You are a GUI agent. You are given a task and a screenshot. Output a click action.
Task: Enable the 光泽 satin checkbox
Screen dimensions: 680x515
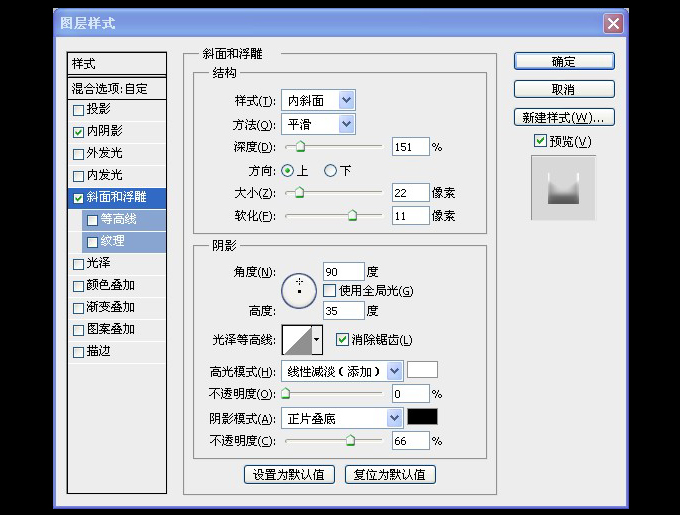[78, 264]
